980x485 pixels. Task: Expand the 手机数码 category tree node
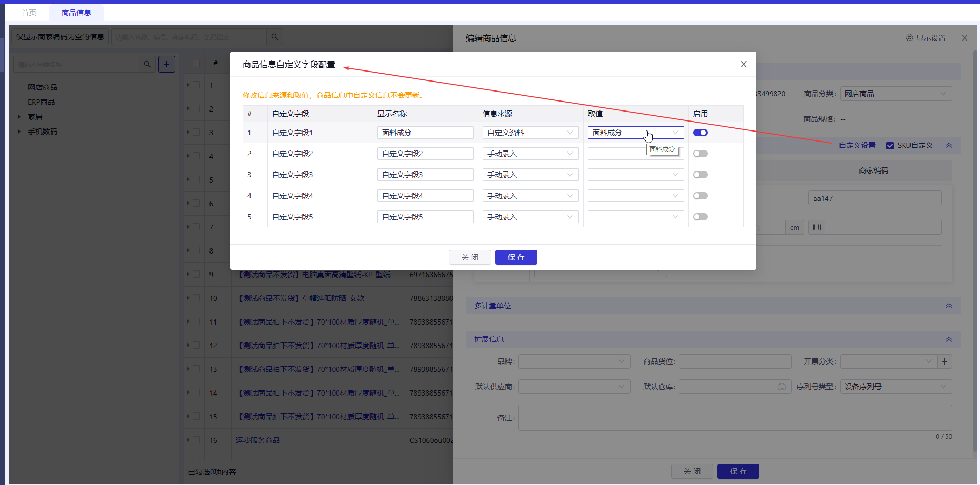pos(19,132)
